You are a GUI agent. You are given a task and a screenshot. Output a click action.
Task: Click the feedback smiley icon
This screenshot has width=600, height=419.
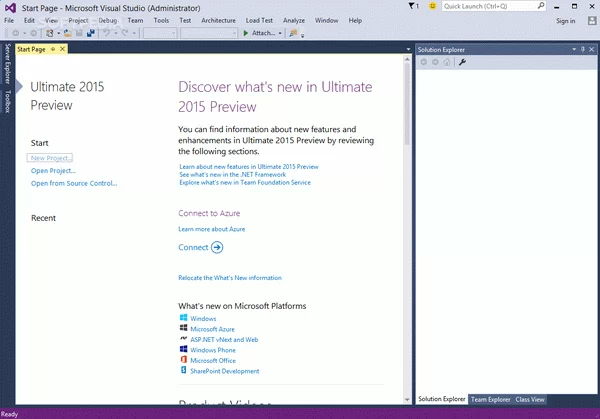point(431,6)
